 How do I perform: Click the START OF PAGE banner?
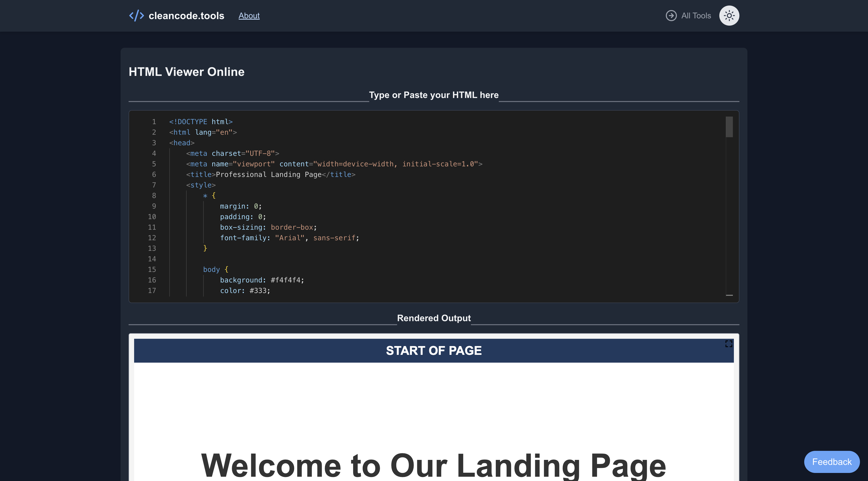pos(434,351)
